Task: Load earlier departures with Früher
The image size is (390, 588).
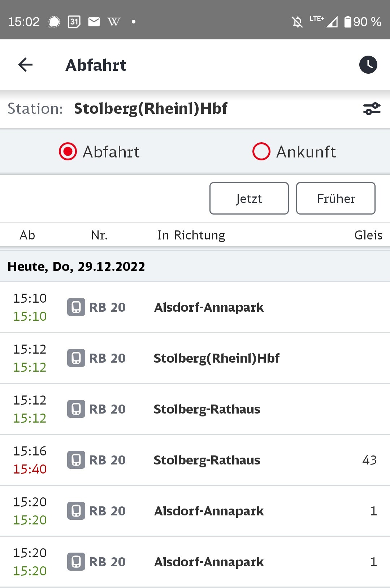Action: 336,198
